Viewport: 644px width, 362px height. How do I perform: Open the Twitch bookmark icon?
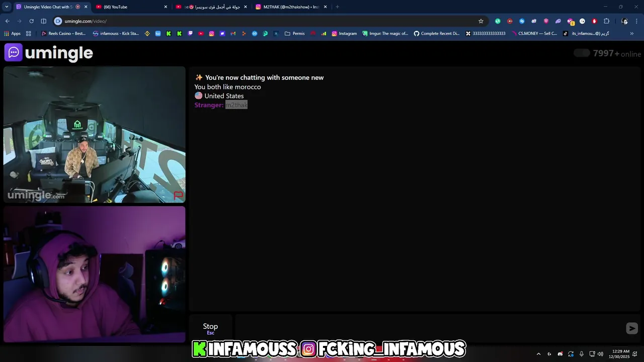click(190, 34)
